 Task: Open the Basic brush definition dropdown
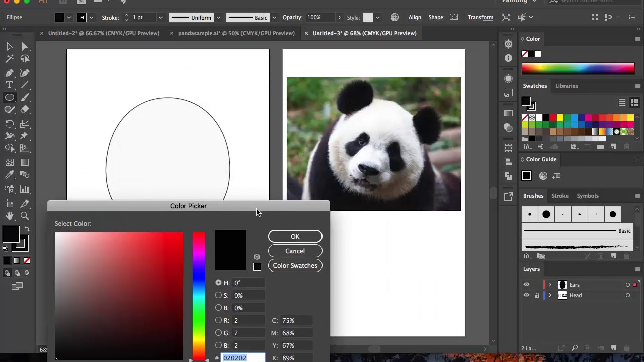(x=274, y=18)
